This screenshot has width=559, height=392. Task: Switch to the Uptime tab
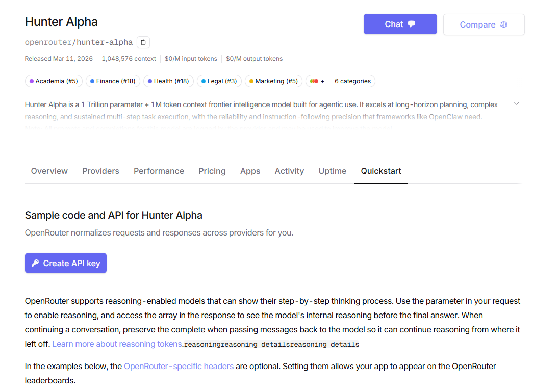click(x=333, y=171)
